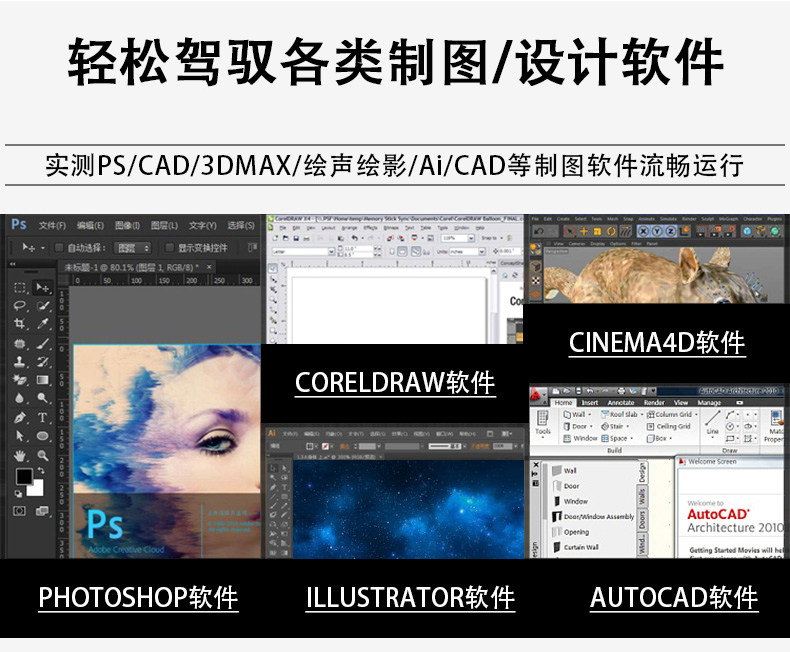Click AutoCAD Line draw button
Viewport: 790px width, 652px height.
click(x=712, y=422)
